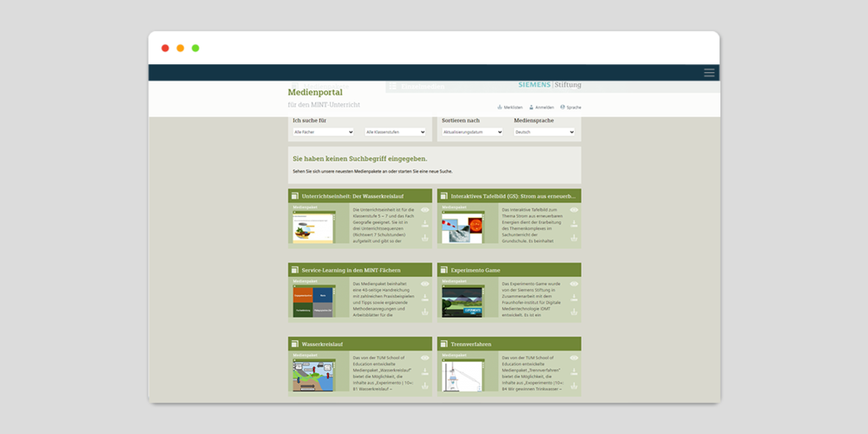Preview Service-Learning package via eye icon

[425, 284]
